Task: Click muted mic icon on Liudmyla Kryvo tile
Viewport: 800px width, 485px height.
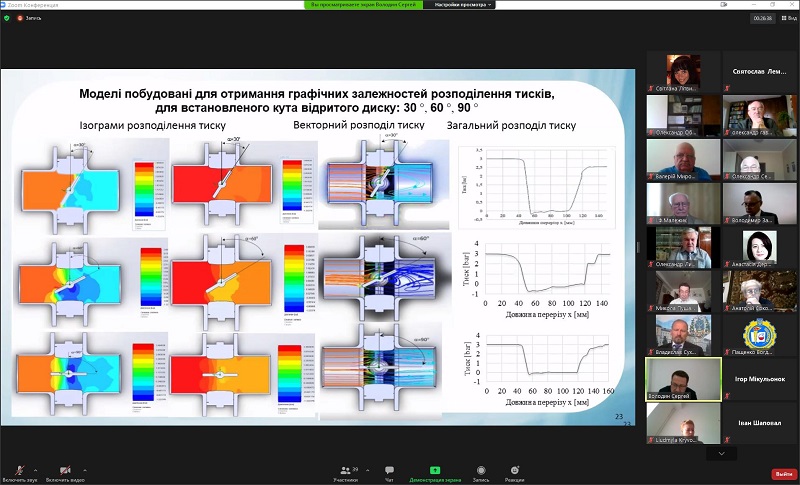Action: tap(651, 440)
